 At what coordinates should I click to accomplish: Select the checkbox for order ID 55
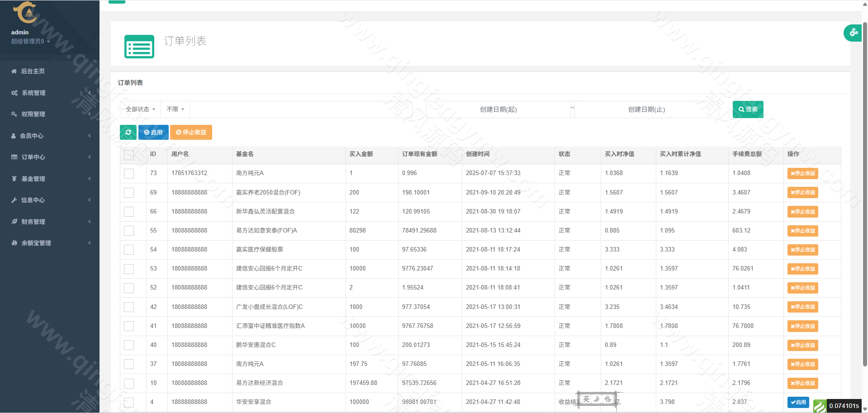click(129, 231)
